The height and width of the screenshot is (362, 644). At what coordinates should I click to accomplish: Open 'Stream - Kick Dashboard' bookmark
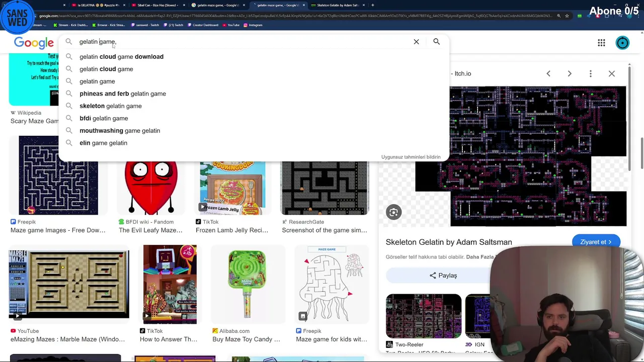point(72,25)
